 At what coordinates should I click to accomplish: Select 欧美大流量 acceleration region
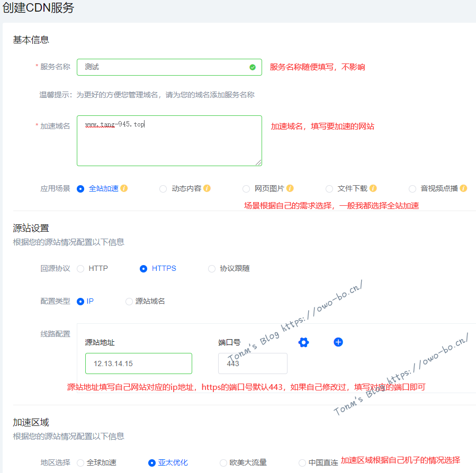pyautogui.click(x=223, y=463)
